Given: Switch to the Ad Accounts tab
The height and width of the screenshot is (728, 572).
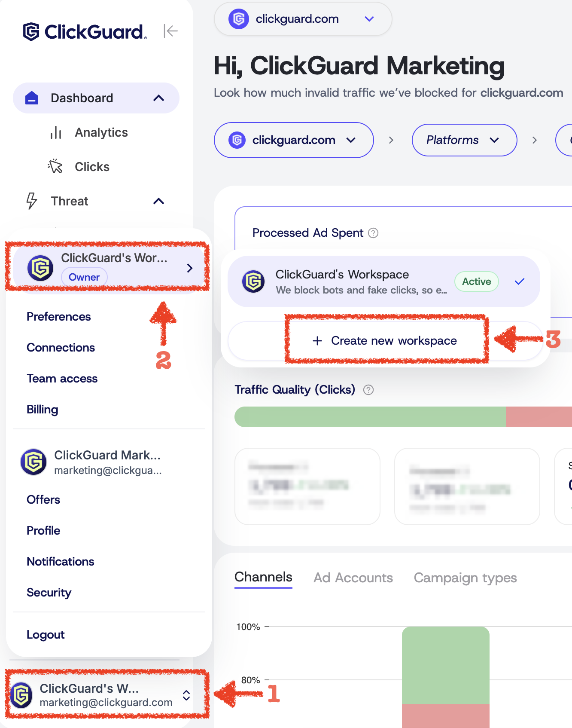Looking at the screenshot, I should [x=353, y=578].
